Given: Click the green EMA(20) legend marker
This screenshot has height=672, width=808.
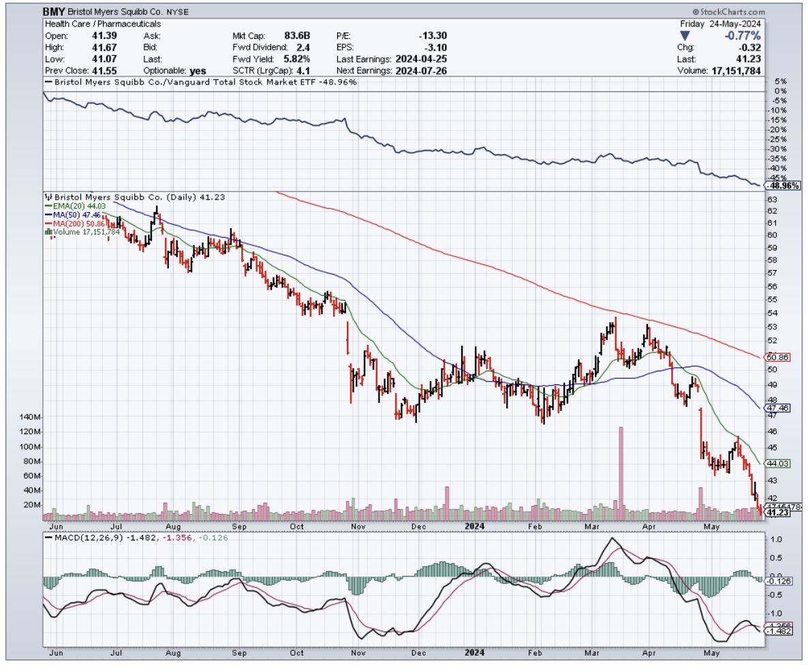Looking at the screenshot, I should tap(48, 205).
